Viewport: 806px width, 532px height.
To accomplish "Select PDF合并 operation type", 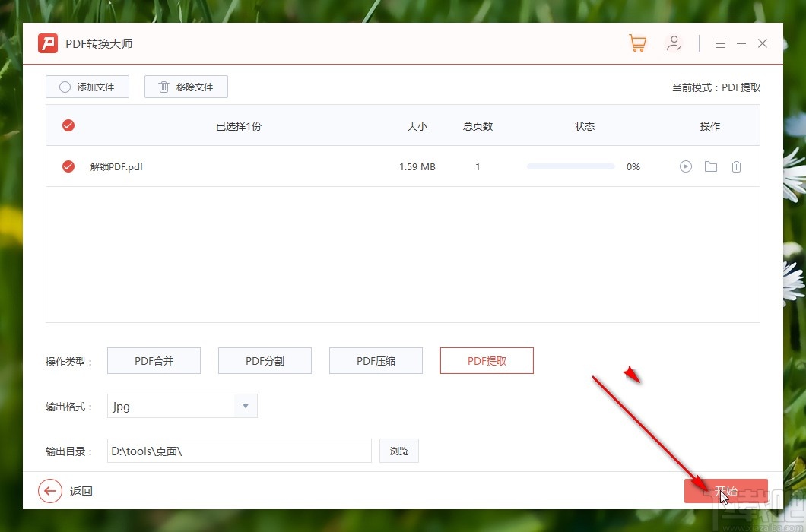I will (154, 360).
